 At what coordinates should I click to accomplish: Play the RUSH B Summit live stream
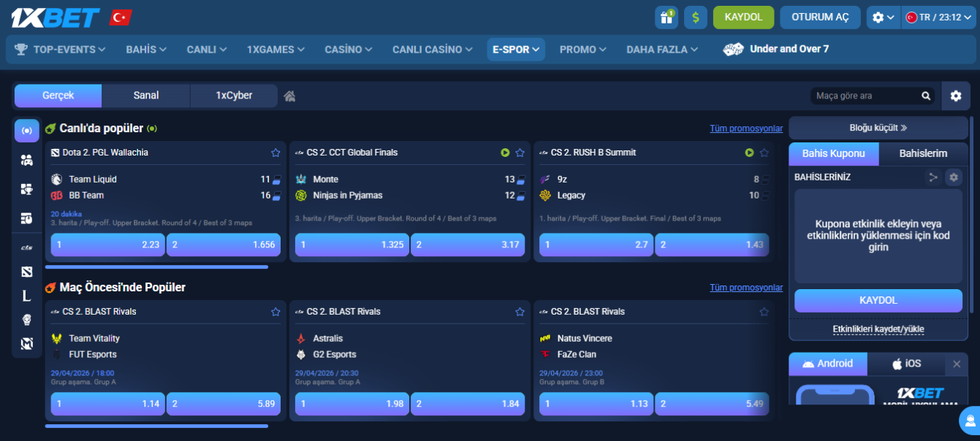749,153
